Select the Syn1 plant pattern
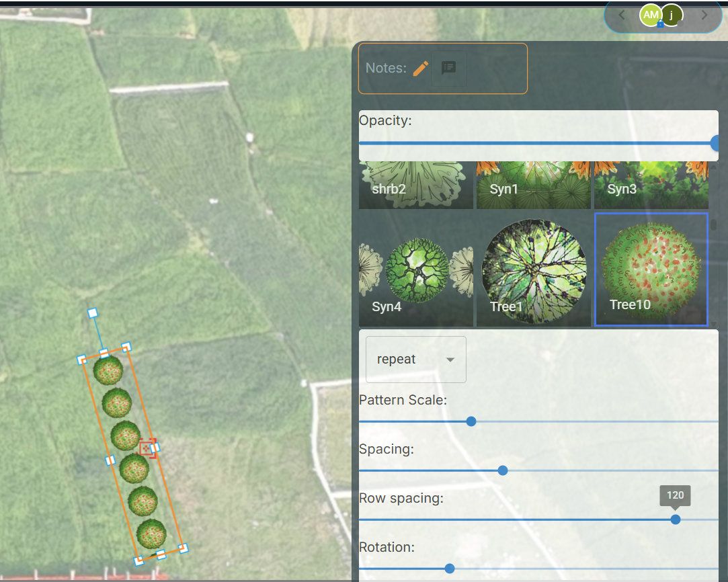The image size is (728, 582). (533, 184)
